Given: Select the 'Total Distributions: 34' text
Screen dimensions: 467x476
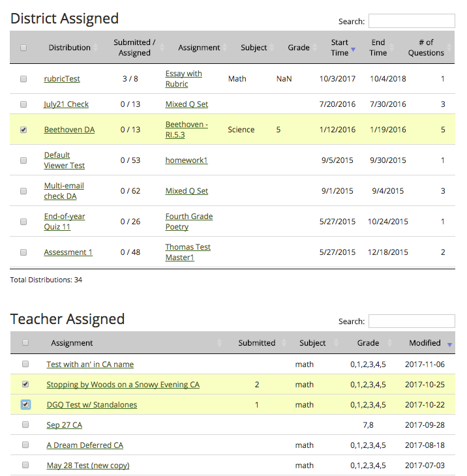Looking at the screenshot, I should click(x=46, y=280).
